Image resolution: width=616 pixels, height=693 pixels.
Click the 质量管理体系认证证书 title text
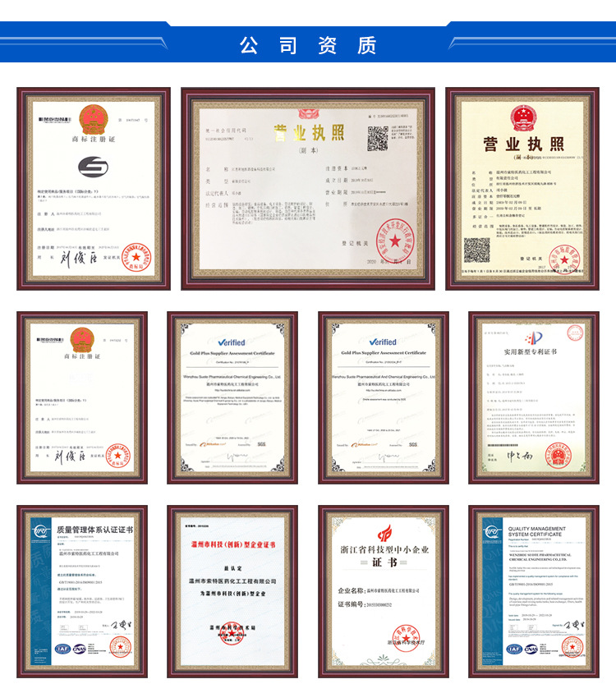(94, 530)
